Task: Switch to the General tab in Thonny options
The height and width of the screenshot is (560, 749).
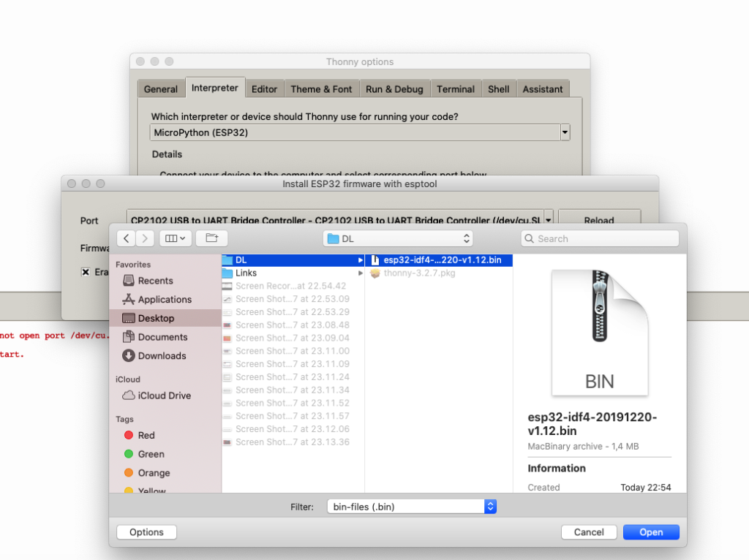Action: pyautogui.click(x=161, y=89)
